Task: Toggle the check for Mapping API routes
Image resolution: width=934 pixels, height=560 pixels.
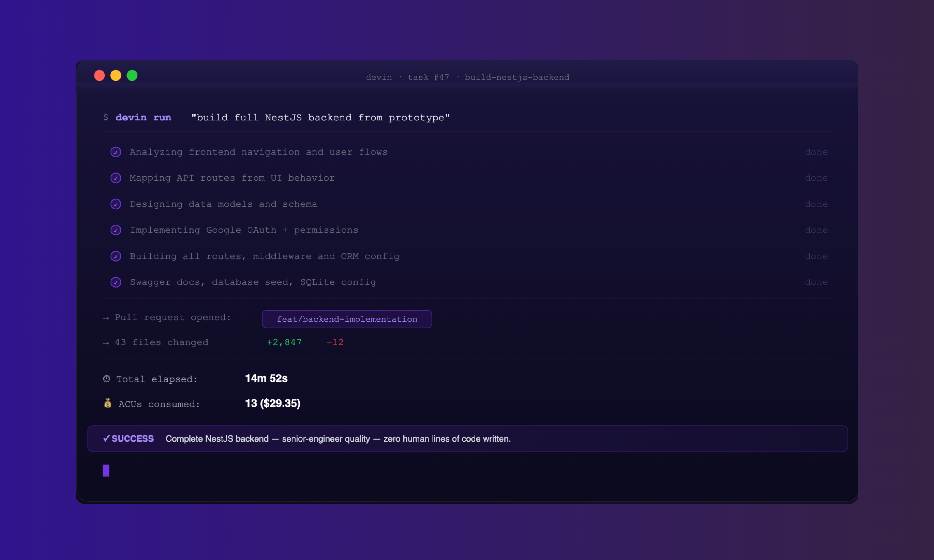Action: point(116,178)
